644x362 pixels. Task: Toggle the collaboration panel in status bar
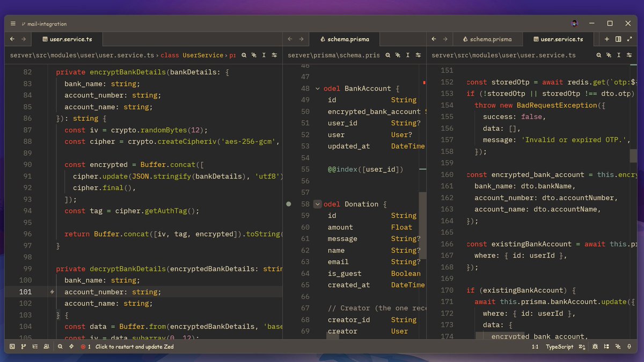pyautogui.click(x=47, y=347)
